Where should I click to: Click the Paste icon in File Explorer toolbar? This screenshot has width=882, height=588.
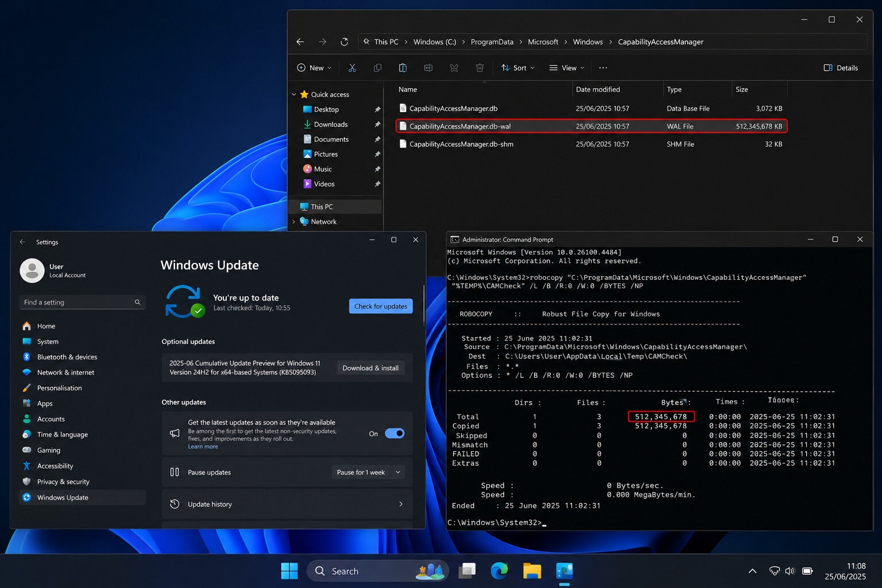tap(403, 68)
